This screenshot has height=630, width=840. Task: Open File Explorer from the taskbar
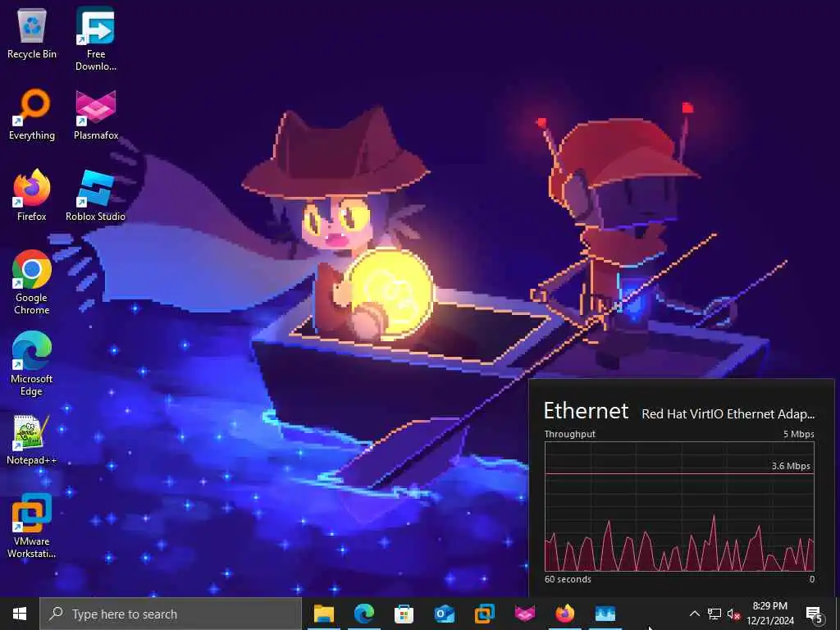tap(323, 614)
